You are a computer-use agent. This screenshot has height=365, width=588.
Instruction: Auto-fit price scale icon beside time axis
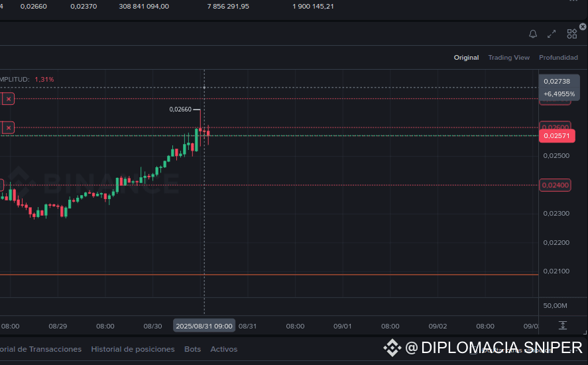[x=563, y=325]
